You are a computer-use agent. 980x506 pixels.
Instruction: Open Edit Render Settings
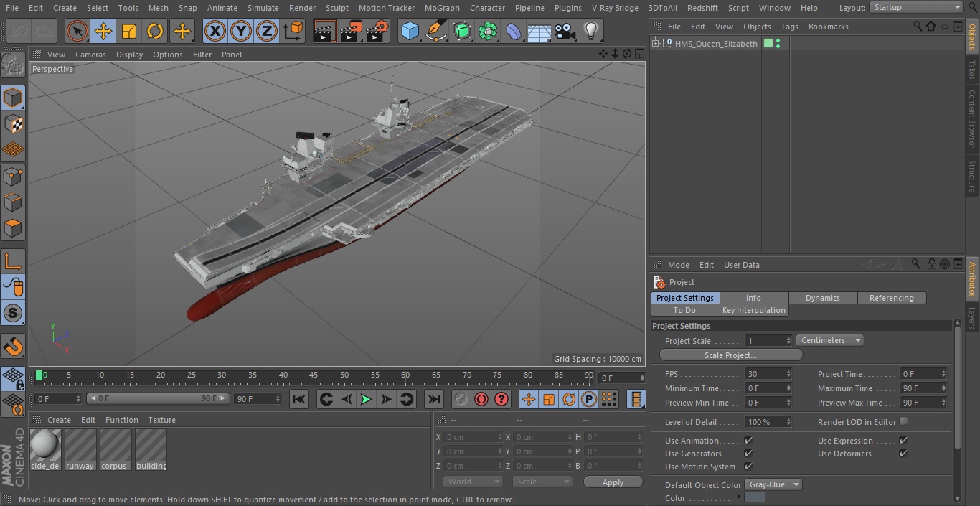[x=377, y=32]
